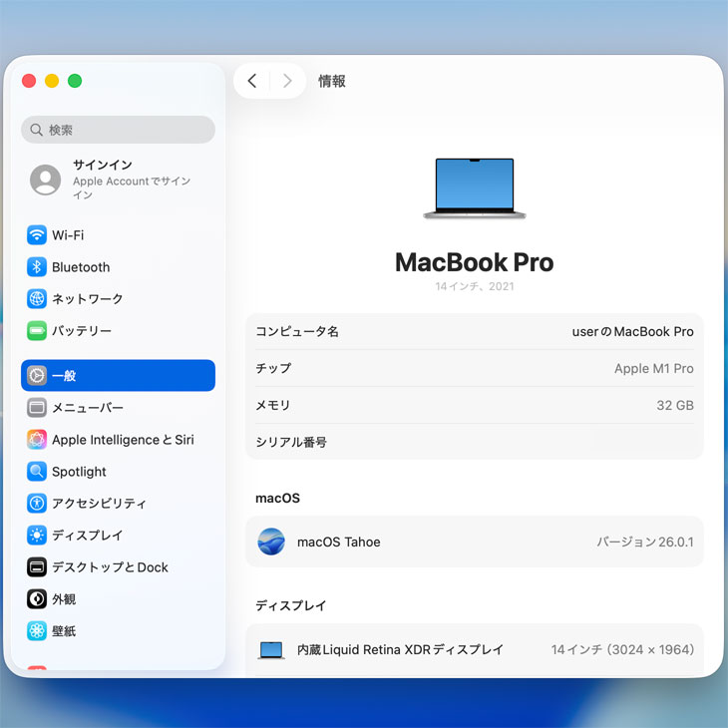Open Apple Intelligence と Siri icon
The width and height of the screenshot is (728, 728).
pos(37,440)
